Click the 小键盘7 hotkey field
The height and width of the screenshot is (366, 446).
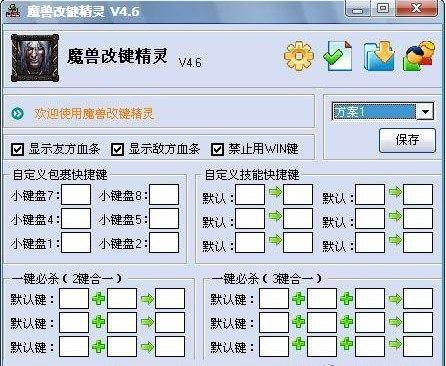coord(76,194)
